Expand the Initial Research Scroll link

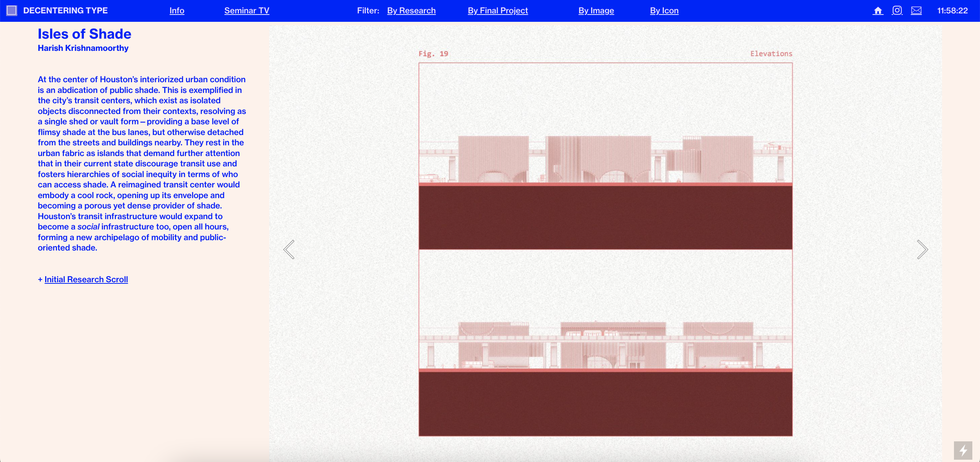coord(86,280)
